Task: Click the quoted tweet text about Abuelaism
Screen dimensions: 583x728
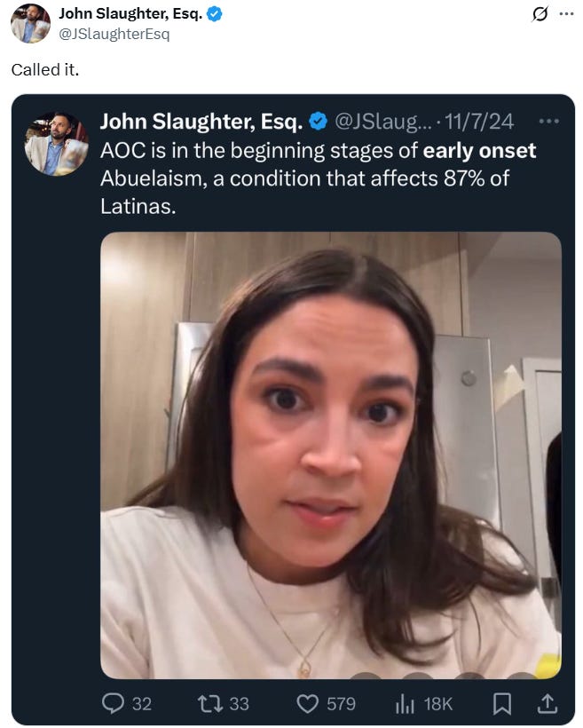Action: [318, 178]
